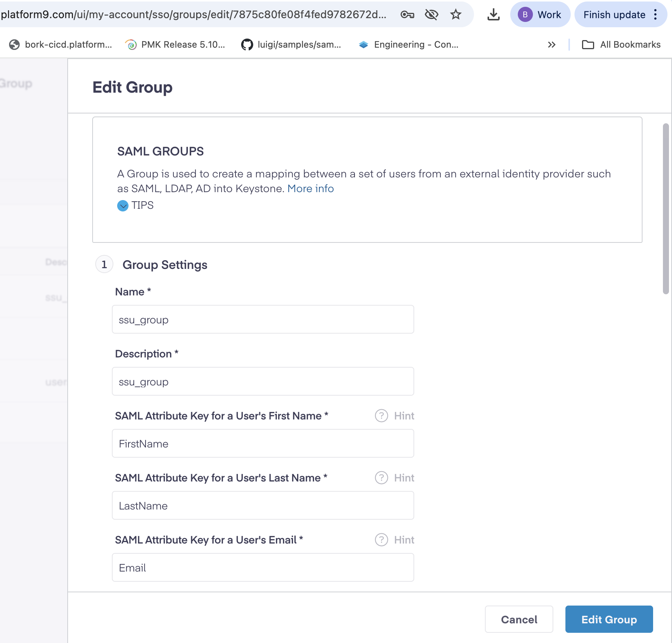
Task: Open the All Bookmarks folder
Action: (x=621, y=45)
